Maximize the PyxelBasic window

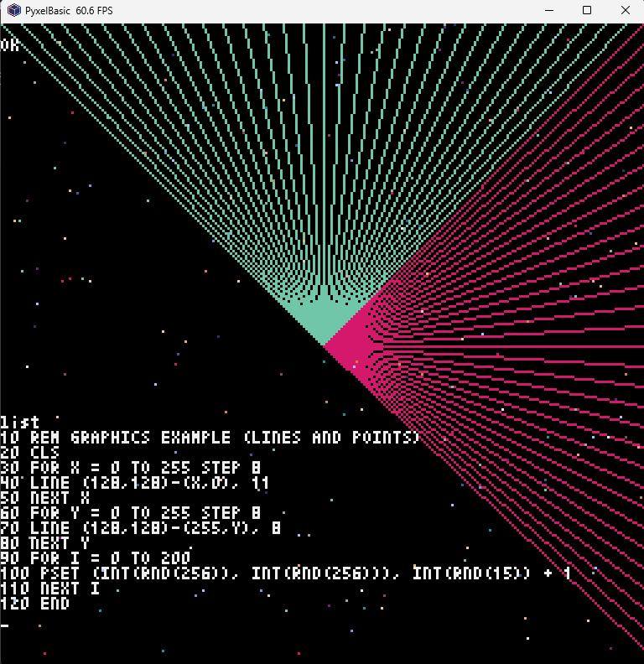point(587,10)
